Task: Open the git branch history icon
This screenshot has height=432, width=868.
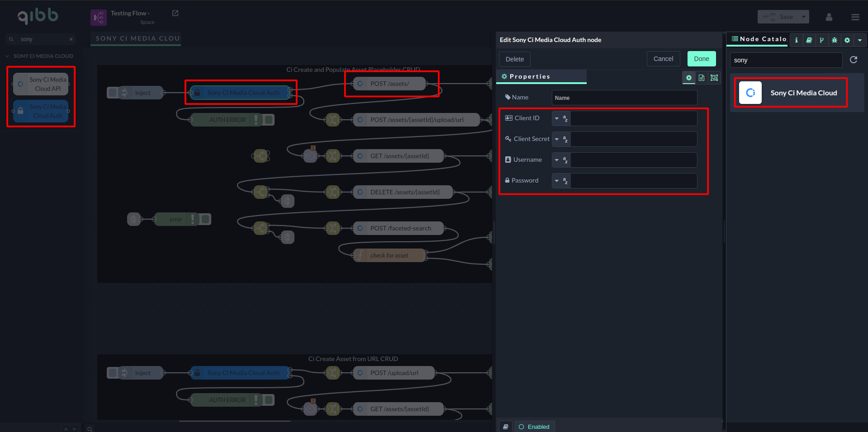Action: (x=822, y=40)
